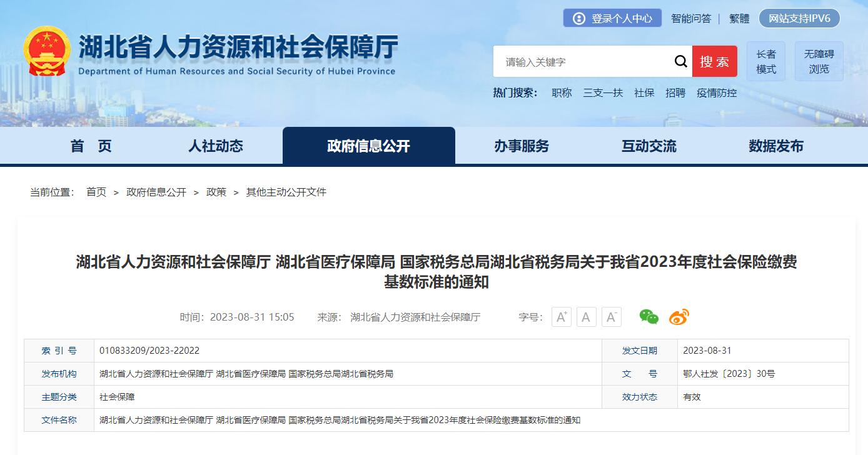Click the national emblem logo
Viewport: 868px width, 455px height.
point(47,51)
